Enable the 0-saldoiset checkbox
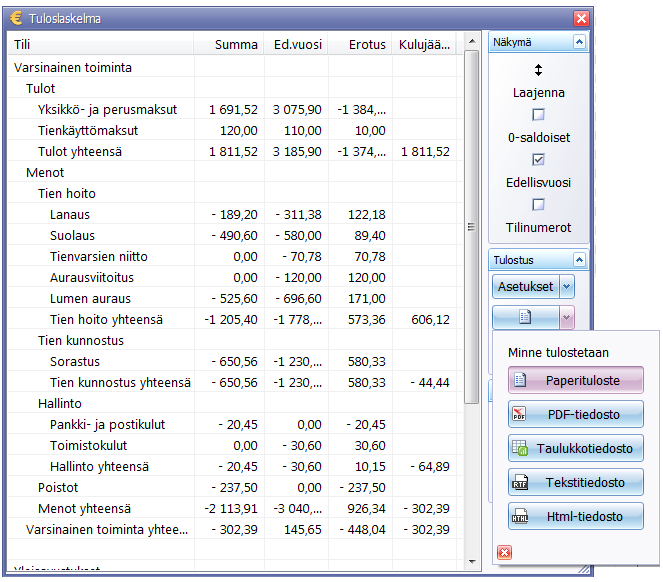The width and height of the screenshot is (663, 582). click(538, 115)
